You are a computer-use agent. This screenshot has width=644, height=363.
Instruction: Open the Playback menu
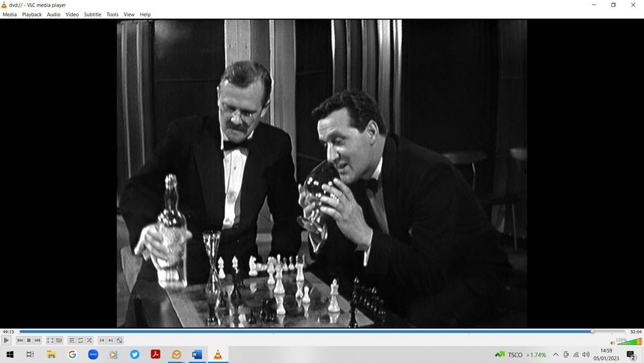tap(32, 14)
